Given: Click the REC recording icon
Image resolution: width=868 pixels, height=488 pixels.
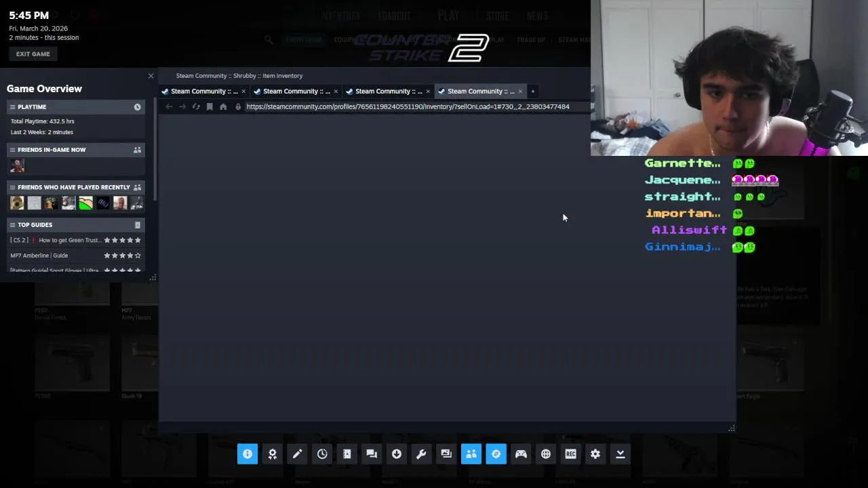Looking at the screenshot, I should [570, 454].
